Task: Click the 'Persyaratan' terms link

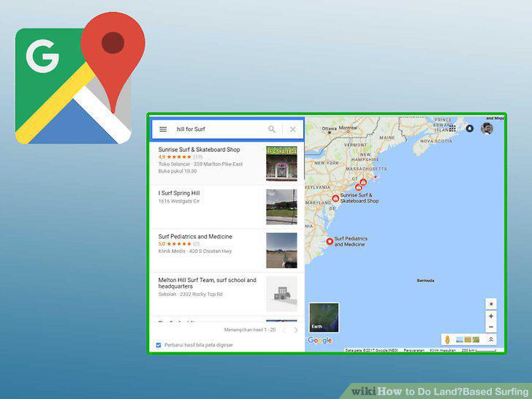Action: point(414,350)
